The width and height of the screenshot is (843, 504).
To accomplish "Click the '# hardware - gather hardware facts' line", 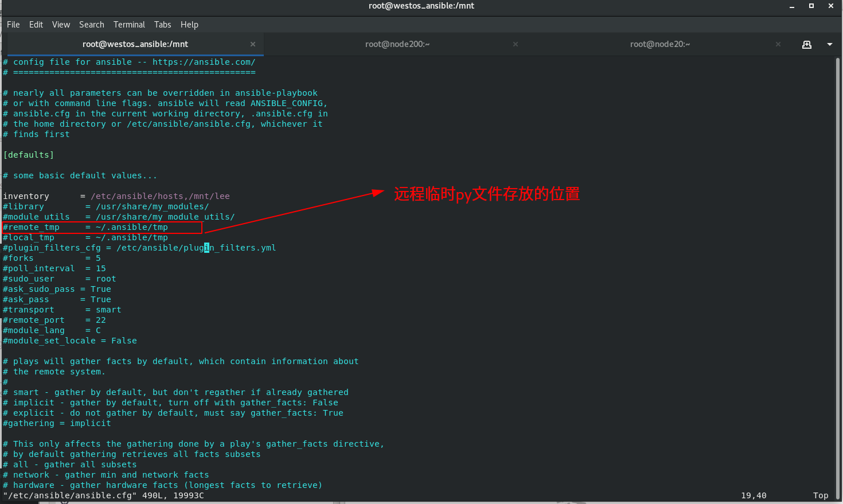I will (163, 485).
